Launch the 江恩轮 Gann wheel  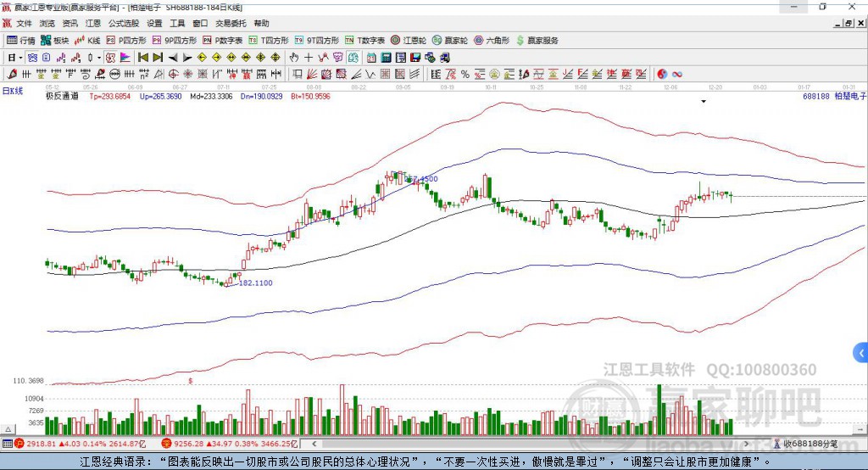pyautogui.click(x=409, y=41)
